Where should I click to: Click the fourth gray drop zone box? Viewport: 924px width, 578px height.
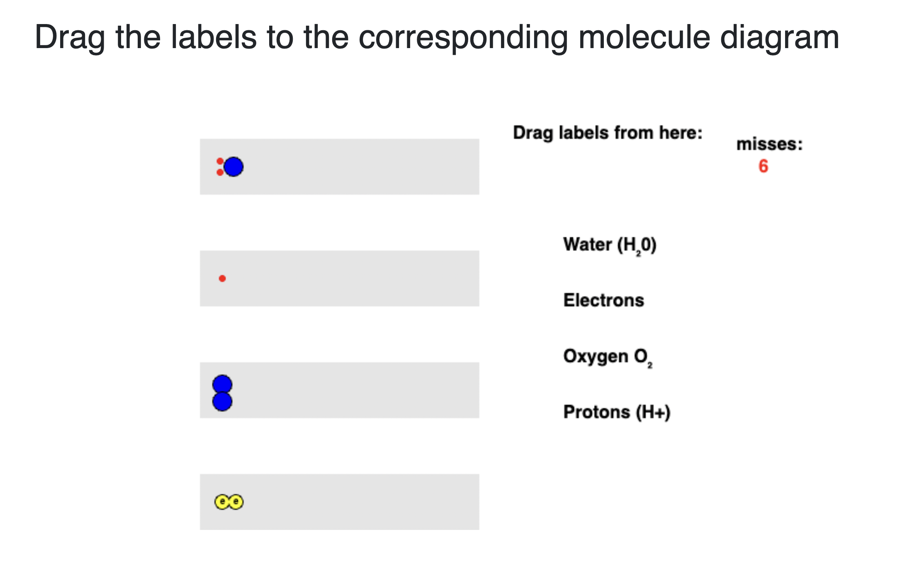(x=340, y=502)
